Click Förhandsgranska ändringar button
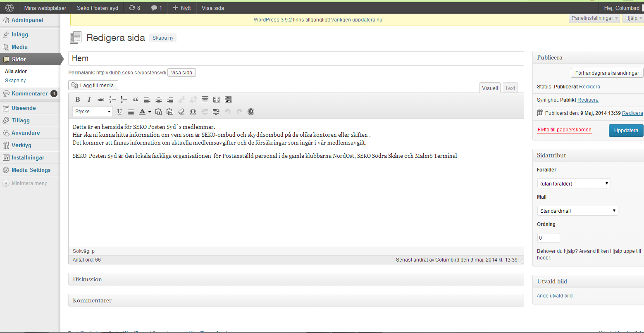This screenshot has width=644, height=333. point(607,73)
